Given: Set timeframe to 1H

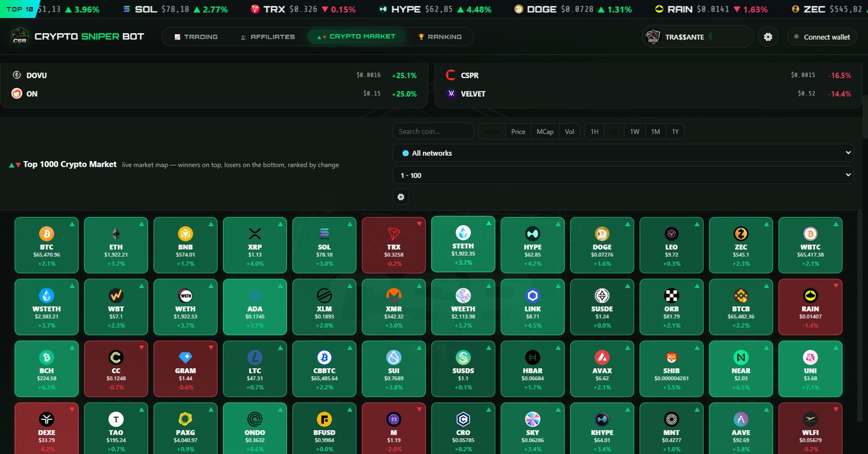Looking at the screenshot, I should 594,131.
